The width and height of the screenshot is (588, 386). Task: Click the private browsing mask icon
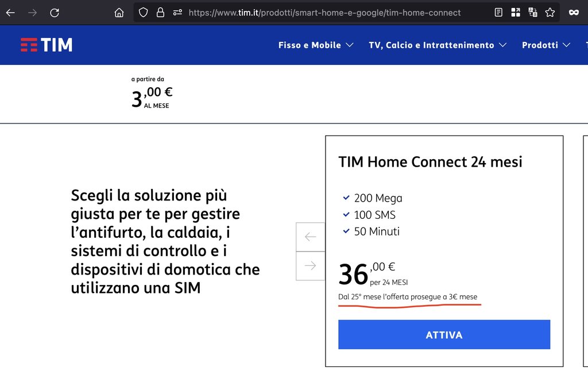(x=574, y=13)
